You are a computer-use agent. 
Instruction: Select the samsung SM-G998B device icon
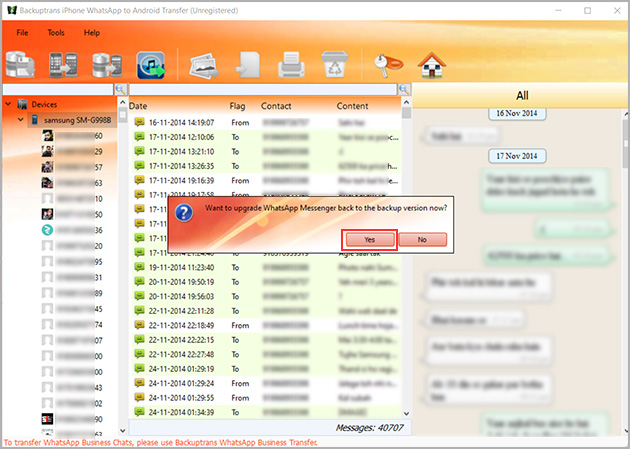[x=35, y=120]
